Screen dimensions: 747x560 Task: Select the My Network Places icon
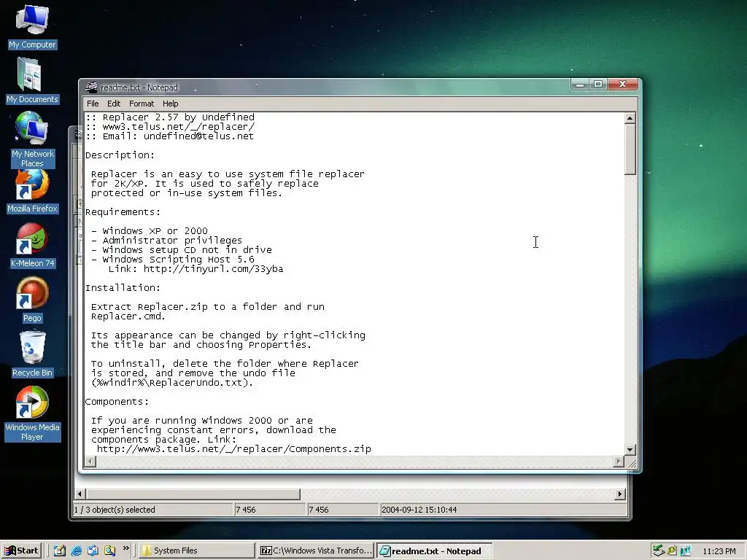32,139
